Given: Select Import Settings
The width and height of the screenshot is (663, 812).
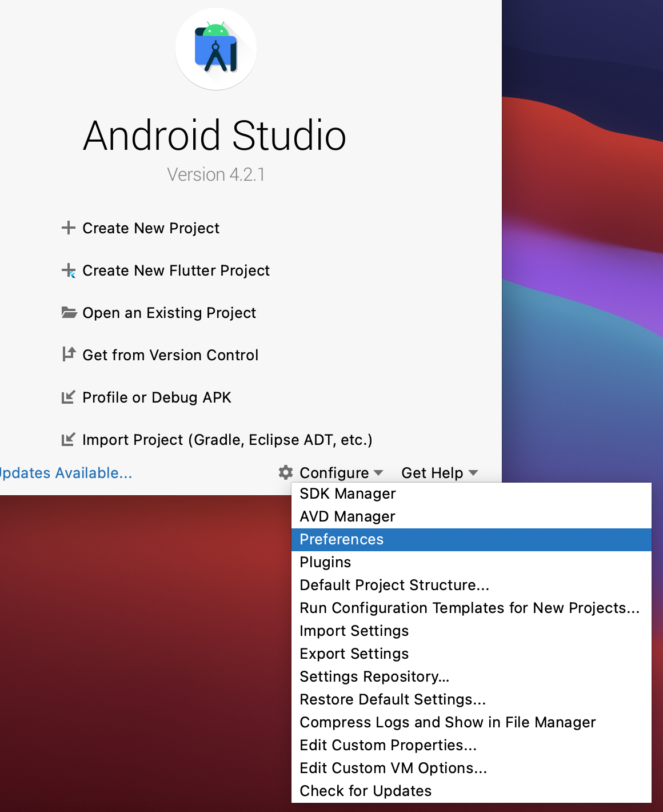Looking at the screenshot, I should (x=472, y=631).
